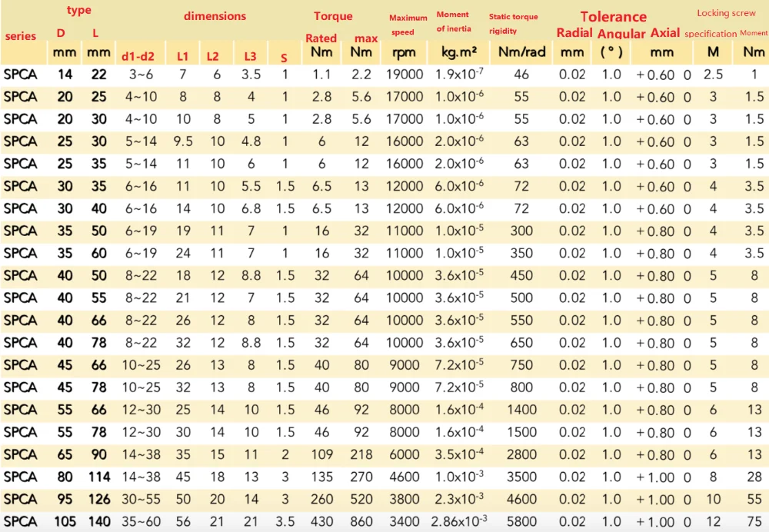769x532 pixels.
Task: Click the rated torque value 1.1
Action: (x=321, y=75)
